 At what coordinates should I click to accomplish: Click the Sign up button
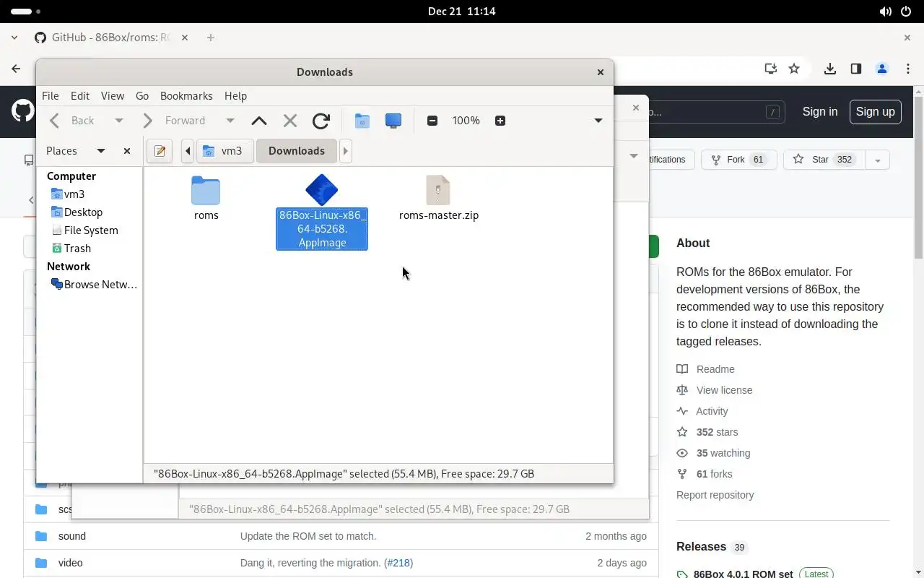[x=875, y=111]
